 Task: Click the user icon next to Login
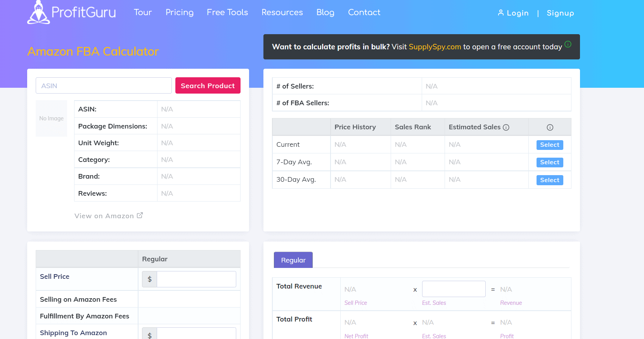[x=501, y=13]
